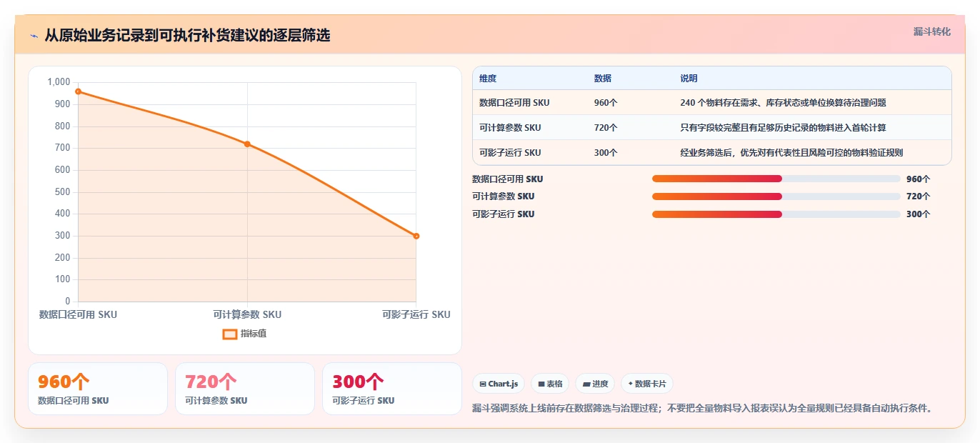Click the 300个 metric card
Viewport: 980px width, 443px height.
point(392,389)
